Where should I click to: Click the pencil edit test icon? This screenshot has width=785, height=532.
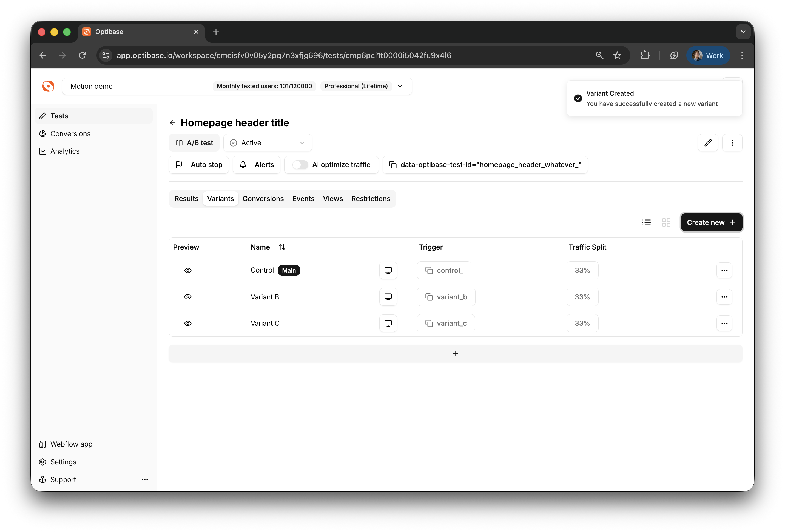pyautogui.click(x=708, y=143)
